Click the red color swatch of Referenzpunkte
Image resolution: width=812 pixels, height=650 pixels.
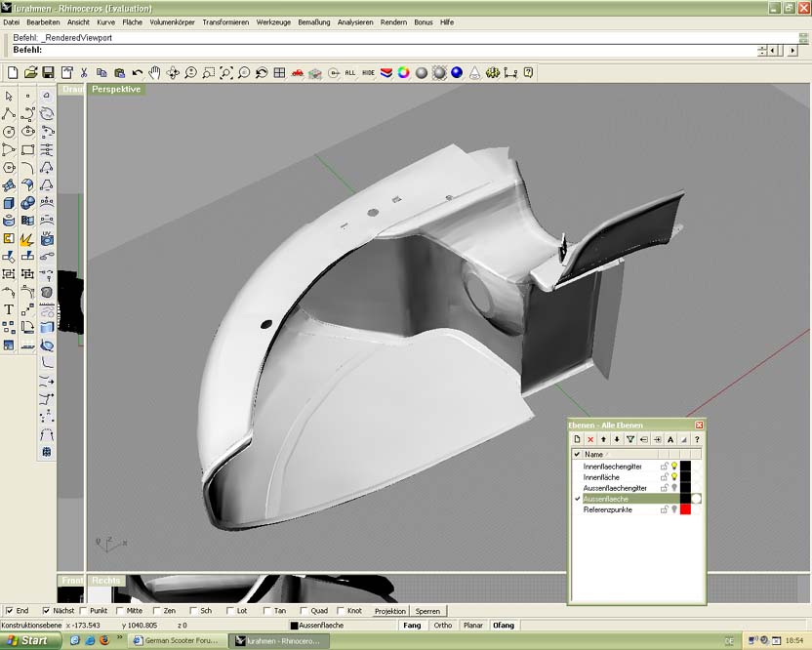click(x=685, y=509)
